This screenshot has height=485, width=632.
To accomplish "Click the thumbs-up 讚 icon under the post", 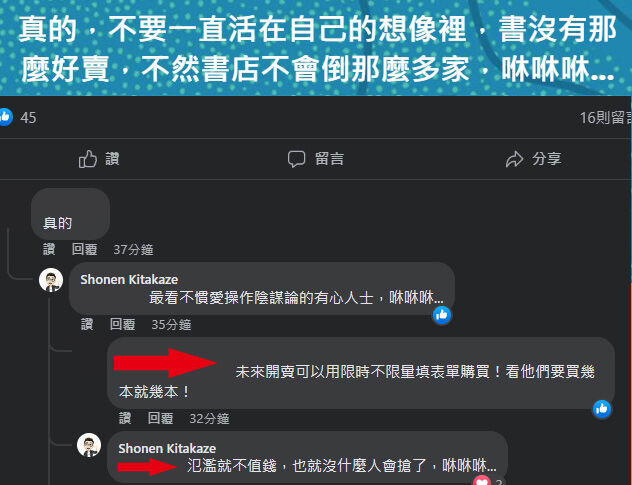I will 88,159.
